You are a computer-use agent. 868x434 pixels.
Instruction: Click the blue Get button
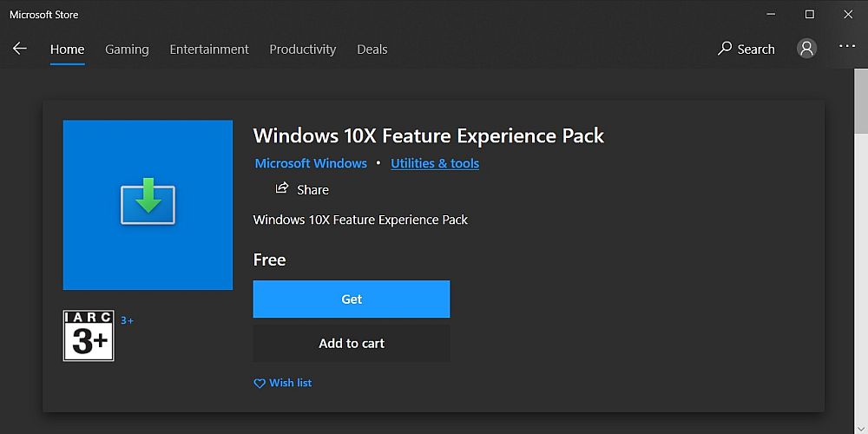point(352,299)
